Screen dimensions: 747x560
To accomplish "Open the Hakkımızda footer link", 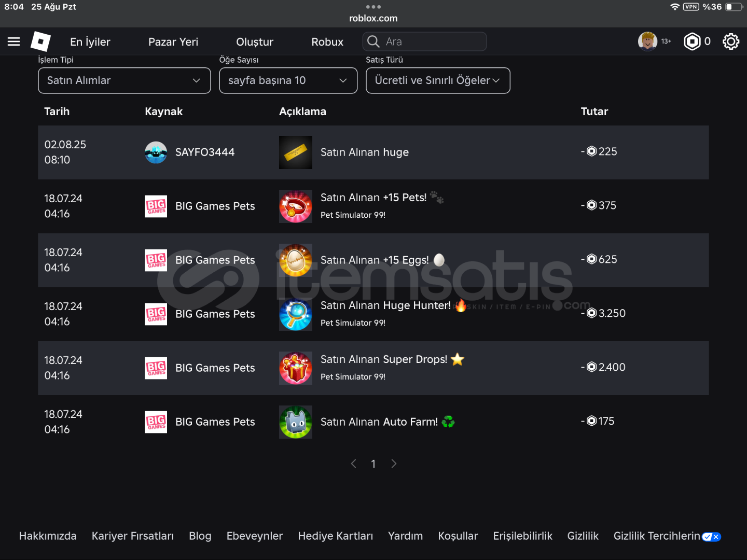I will click(48, 536).
